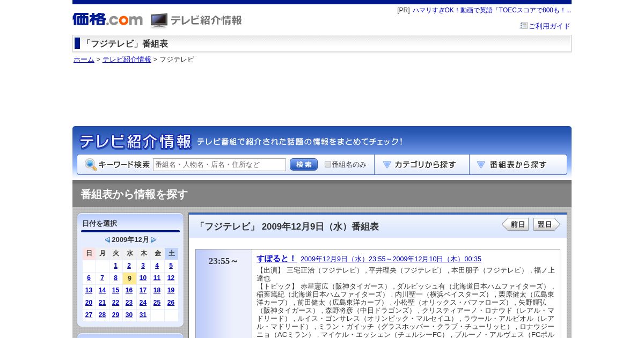Viewport: 644px width, 338px height.
Task: Select December 8 in calendar
Action: click(x=115, y=278)
